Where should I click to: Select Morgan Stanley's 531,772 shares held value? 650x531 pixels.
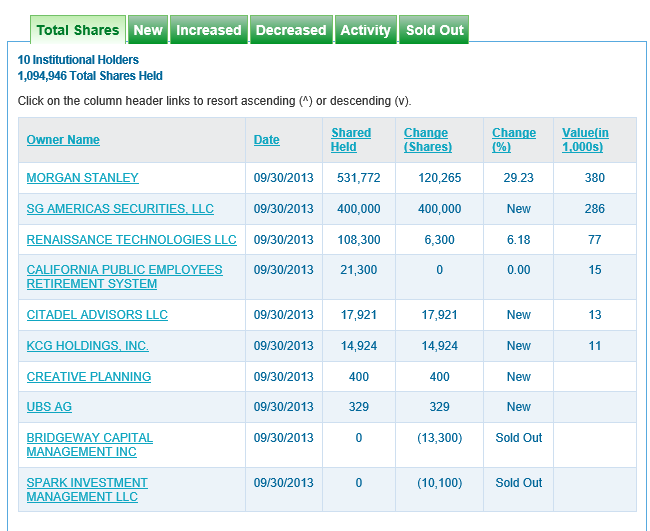point(359,178)
